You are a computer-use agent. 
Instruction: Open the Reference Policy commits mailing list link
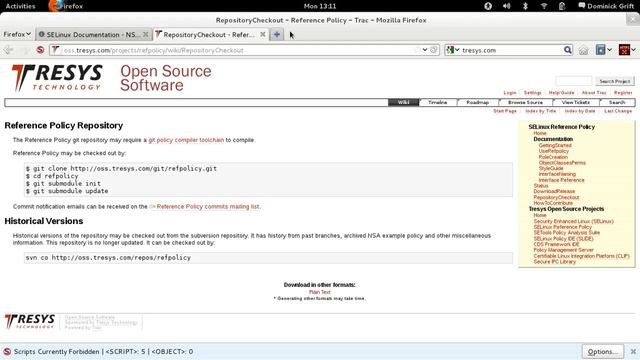coord(208,207)
